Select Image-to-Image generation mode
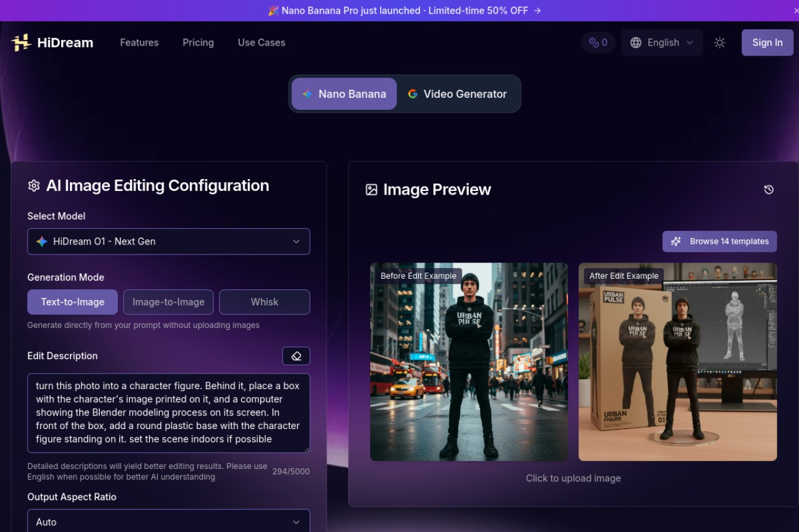 tap(169, 302)
